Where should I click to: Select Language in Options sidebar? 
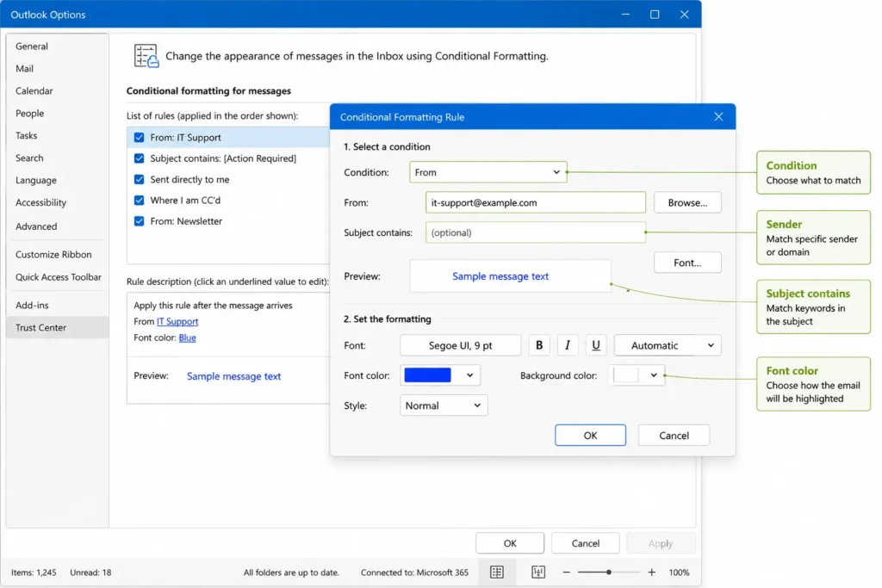coord(57,180)
